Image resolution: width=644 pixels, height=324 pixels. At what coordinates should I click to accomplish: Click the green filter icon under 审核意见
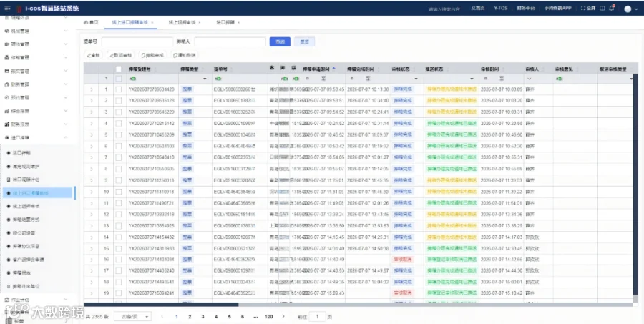click(x=559, y=78)
